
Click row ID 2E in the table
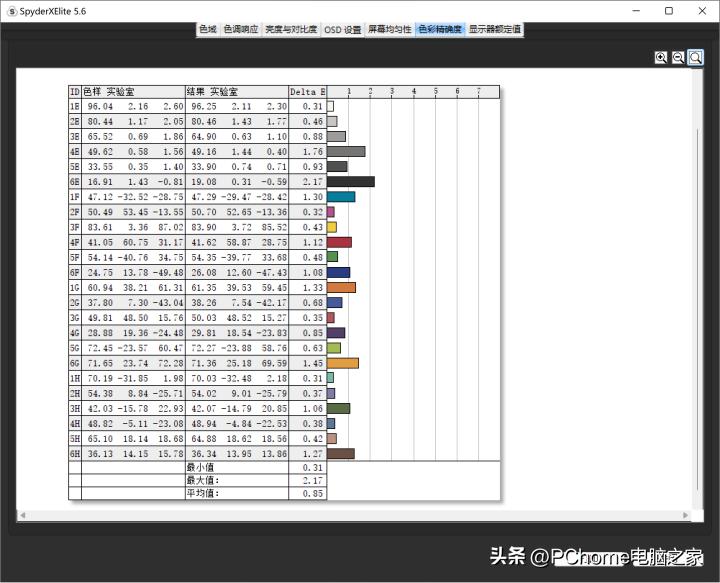[75, 122]
